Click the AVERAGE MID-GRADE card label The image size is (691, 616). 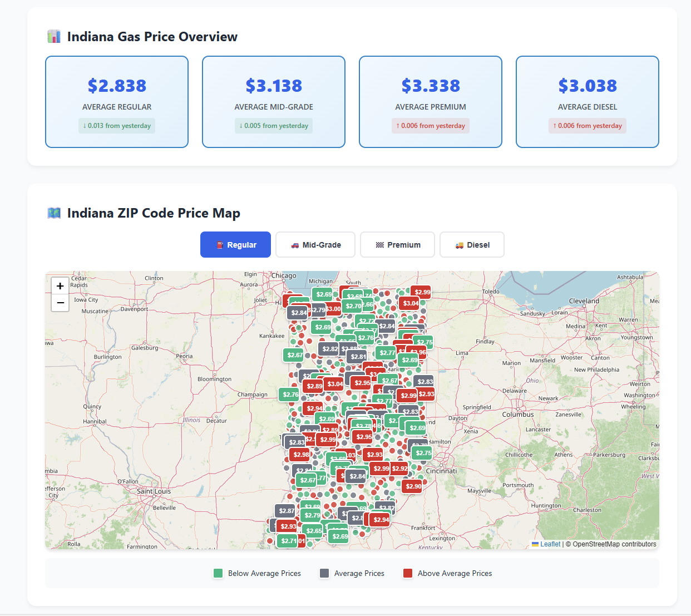tap(274, 107)
